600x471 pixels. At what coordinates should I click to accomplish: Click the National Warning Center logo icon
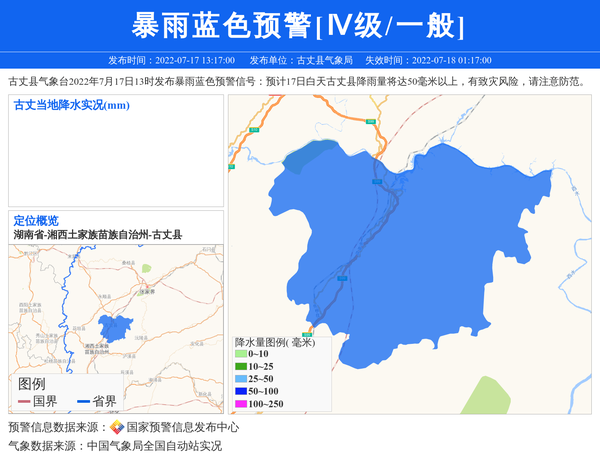117,427
